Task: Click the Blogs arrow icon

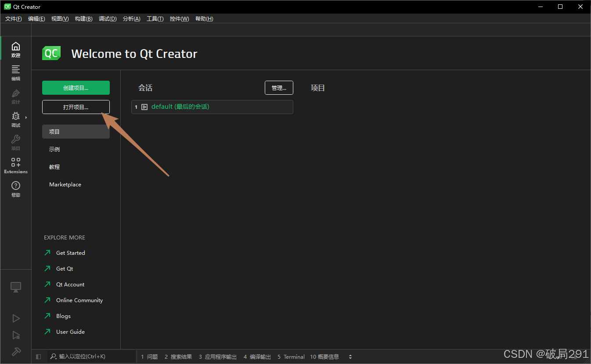Action: pos(47,316)
